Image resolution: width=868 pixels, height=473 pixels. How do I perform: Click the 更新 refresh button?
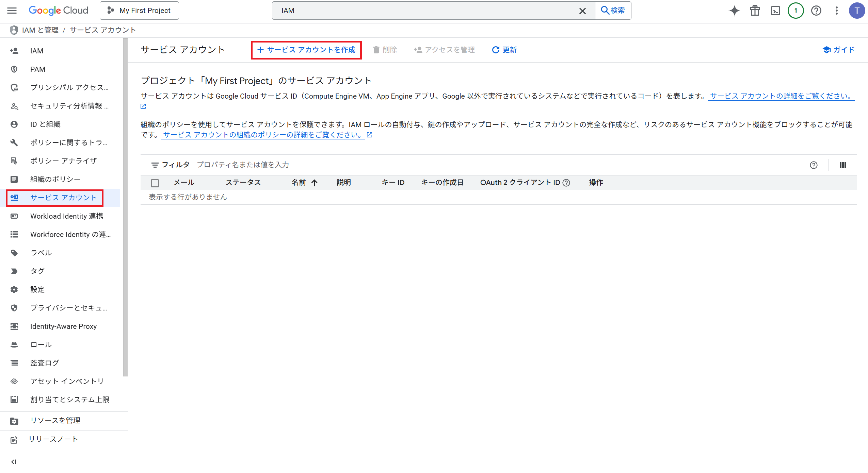point(504,50)
